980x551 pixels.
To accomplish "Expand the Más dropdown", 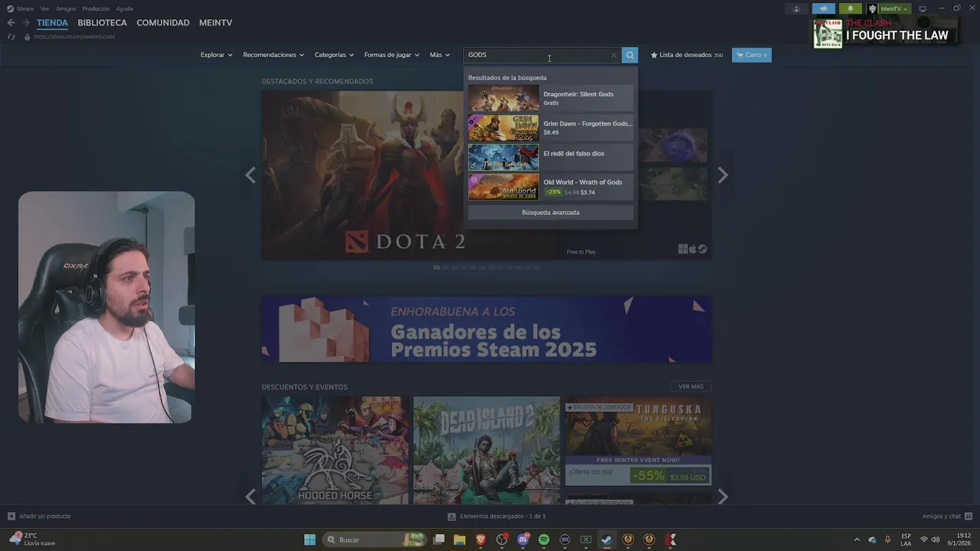I will (440, 55).
